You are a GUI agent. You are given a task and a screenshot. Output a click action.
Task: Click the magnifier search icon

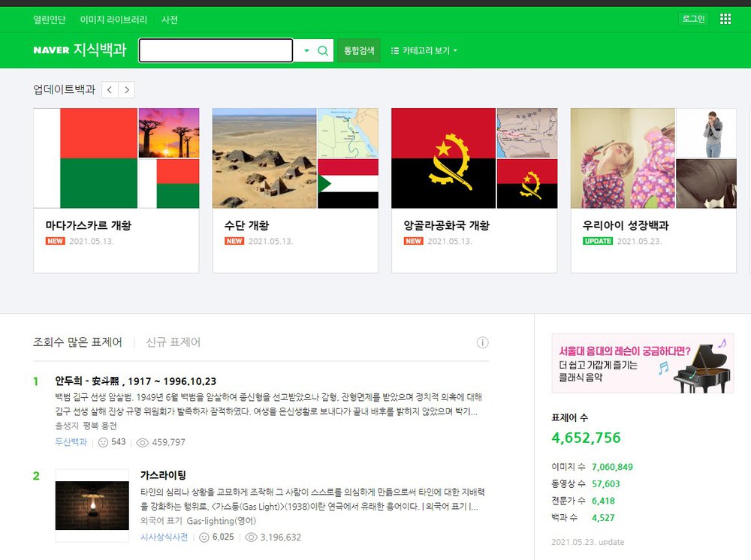point(323,51)
